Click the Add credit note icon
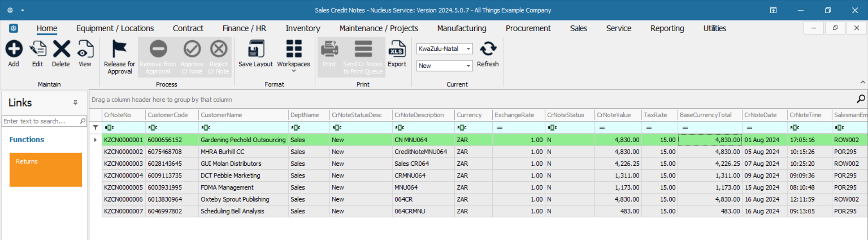The width and height of the screenshot is (868, 240). (14, 49)
